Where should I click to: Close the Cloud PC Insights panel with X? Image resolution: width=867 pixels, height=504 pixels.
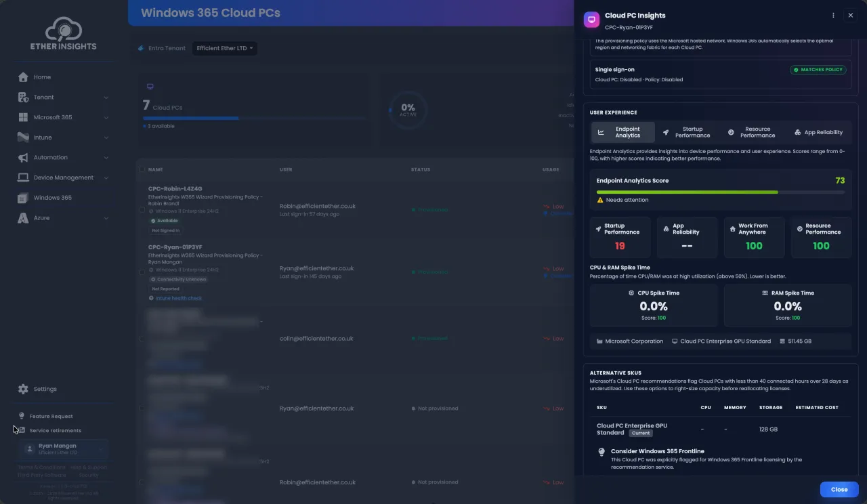click(x=851, y=15)
